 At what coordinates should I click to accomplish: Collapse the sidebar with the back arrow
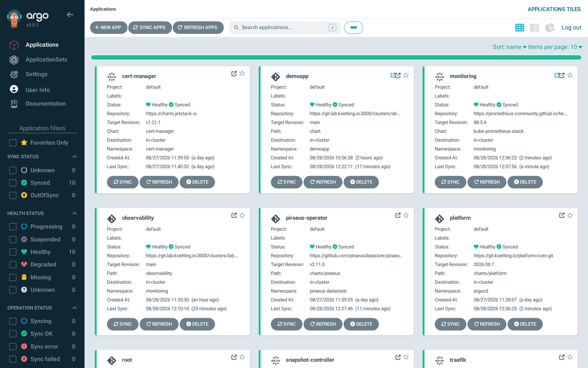[x=70, y=14]
